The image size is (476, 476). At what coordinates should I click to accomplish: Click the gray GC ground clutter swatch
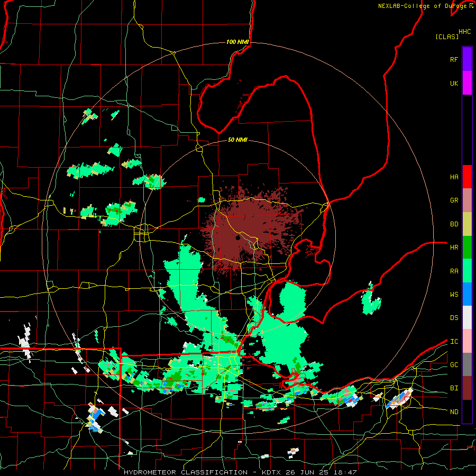coord(467,364)
